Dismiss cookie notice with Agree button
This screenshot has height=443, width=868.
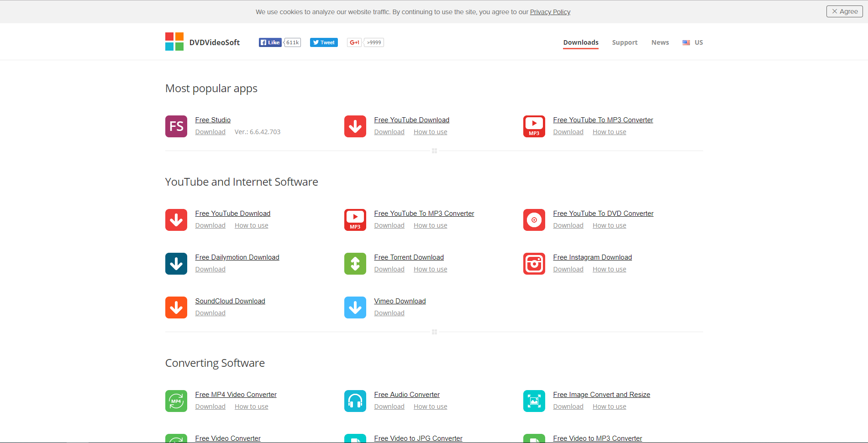pyautogui.click(x=844, y=11)
